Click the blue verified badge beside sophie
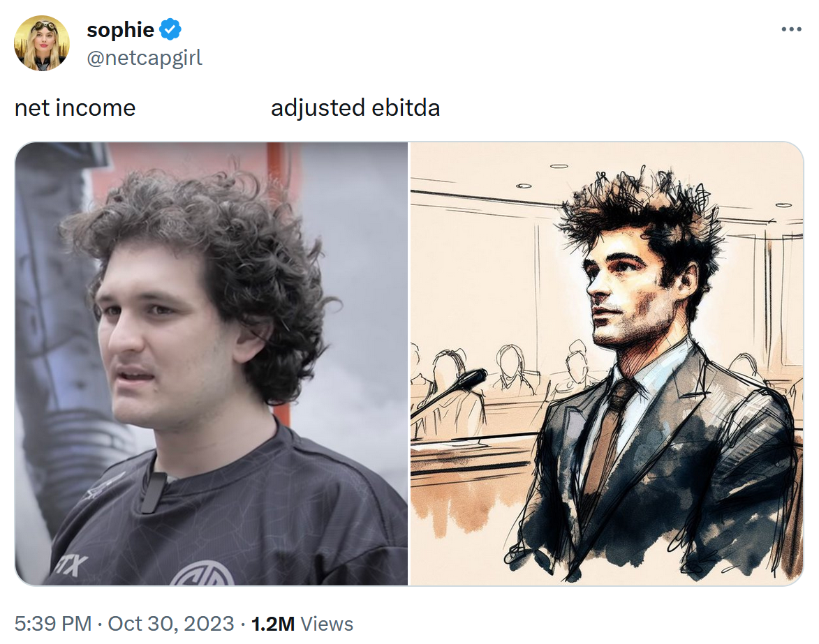Image resolution: width=819 pixels, height=644 pixels. [x=170, y=29]
